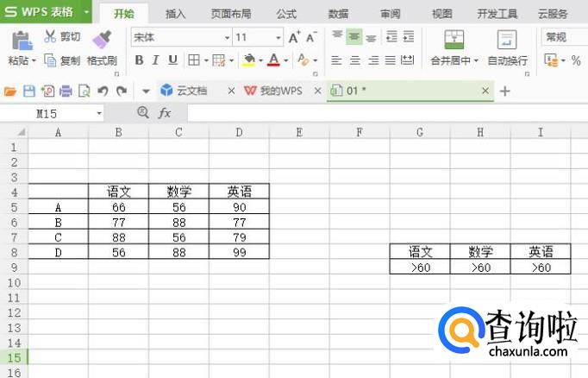
Task: Click the red font color icon
Action: pos(273,60)
